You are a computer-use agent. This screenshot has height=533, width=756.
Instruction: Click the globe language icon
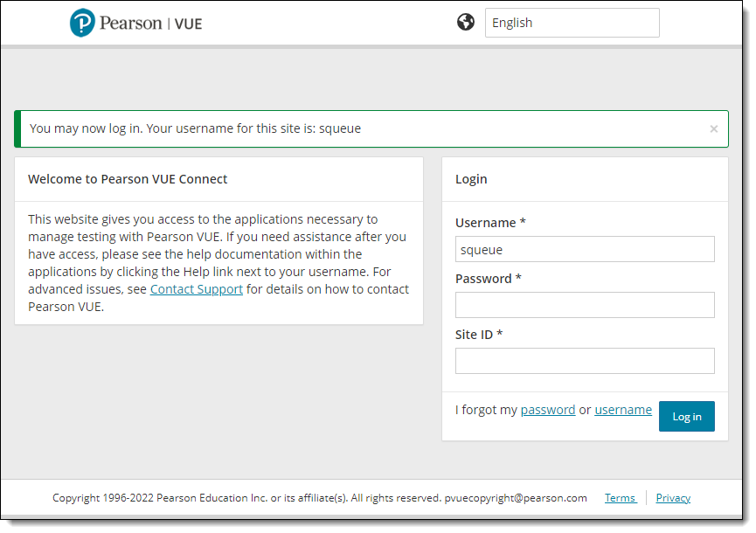click(x=466, y=22)
